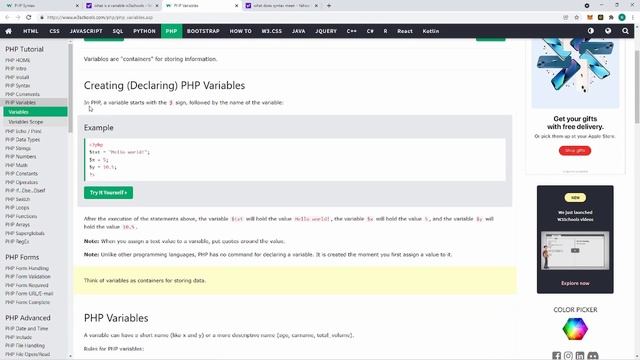This screenshot has height=360, width=640.
Task: Open PHP Syntax in sidebar
Action: pyautogui.click(x=18, y=85)
